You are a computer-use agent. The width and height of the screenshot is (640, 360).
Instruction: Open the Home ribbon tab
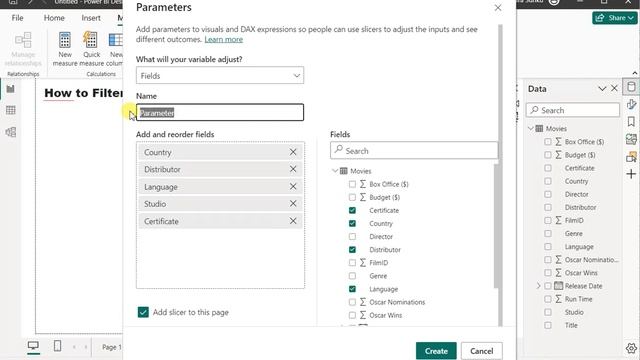point(54,18)
